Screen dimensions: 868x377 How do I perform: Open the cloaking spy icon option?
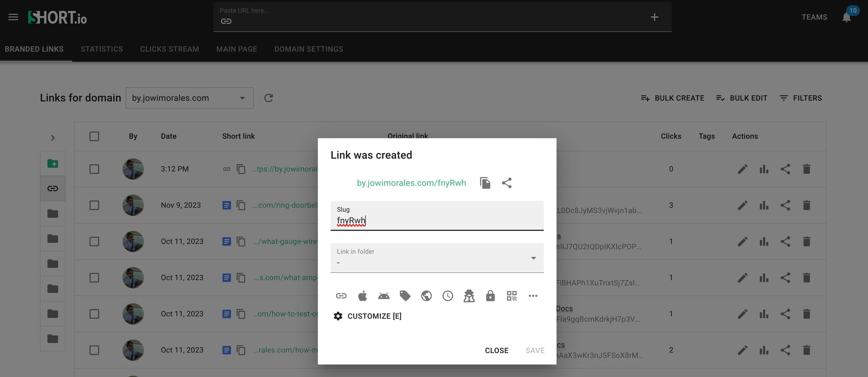pos(469,296)
